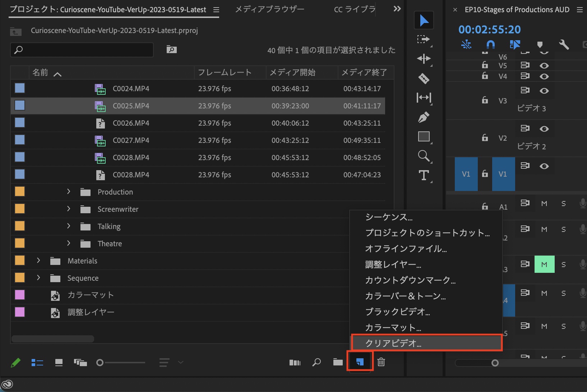Click the New Item icon
The width and height of the screenshot is (587, 392).
pyautogui.click(x=360, y=362)
